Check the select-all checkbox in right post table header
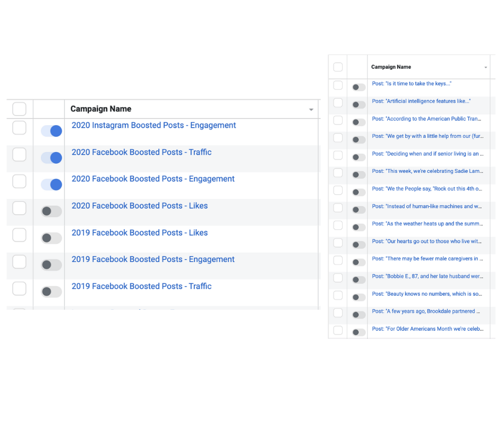 [x=338, y=67]
